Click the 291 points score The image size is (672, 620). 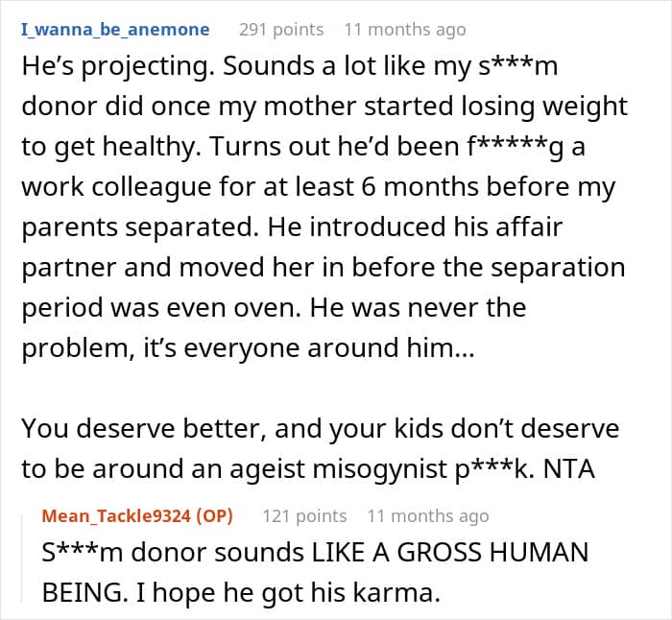tap(281, 30)
